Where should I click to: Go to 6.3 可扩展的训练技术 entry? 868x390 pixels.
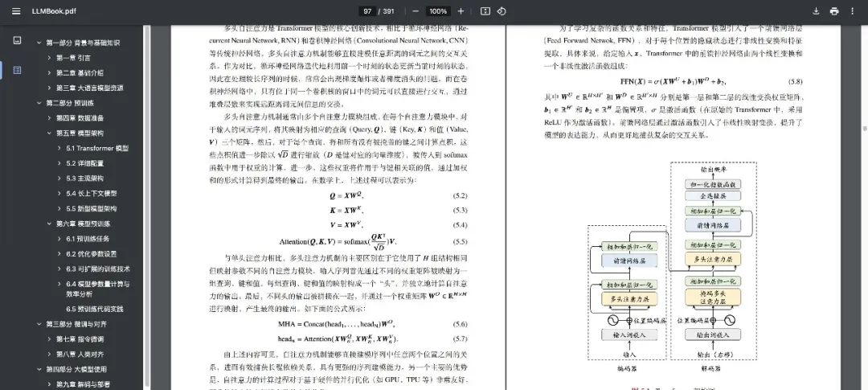(x=98, y=269)
